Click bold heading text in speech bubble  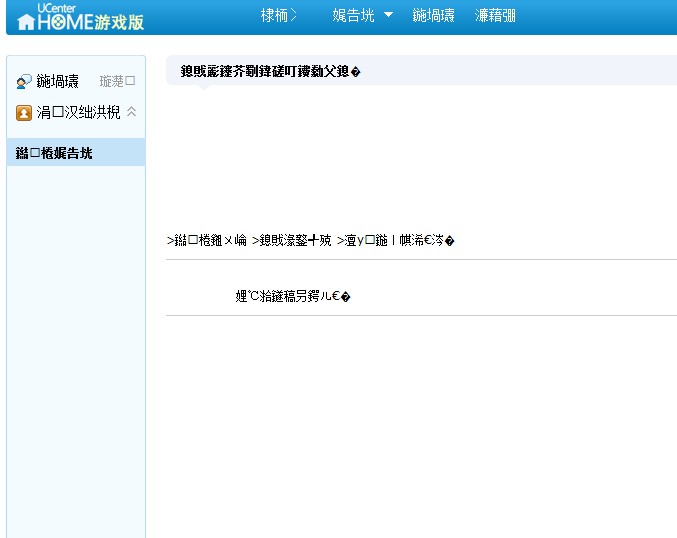pos(270,71)
